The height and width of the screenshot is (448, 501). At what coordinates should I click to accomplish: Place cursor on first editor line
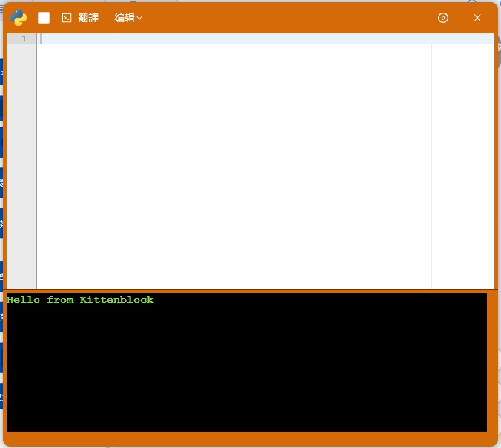[222, 39]
